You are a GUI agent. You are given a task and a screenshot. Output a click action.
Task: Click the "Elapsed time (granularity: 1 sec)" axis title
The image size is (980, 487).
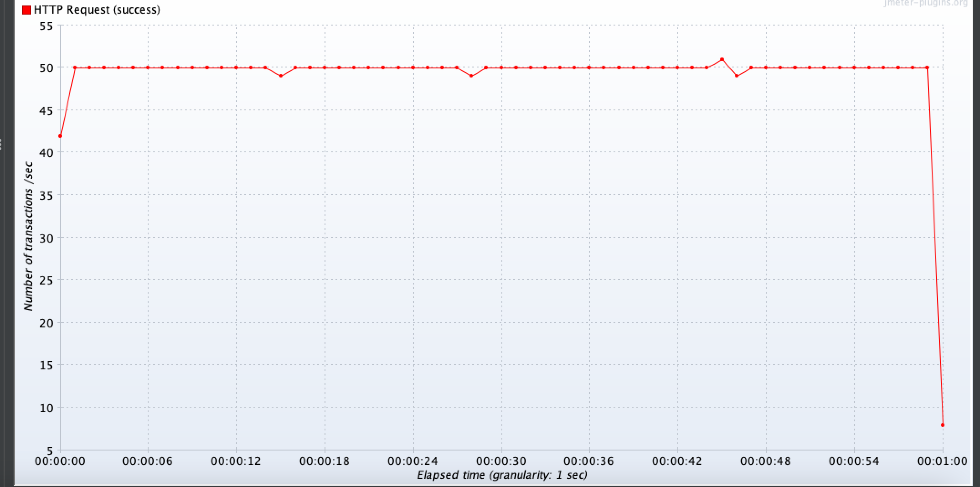(x=502, y=475)
